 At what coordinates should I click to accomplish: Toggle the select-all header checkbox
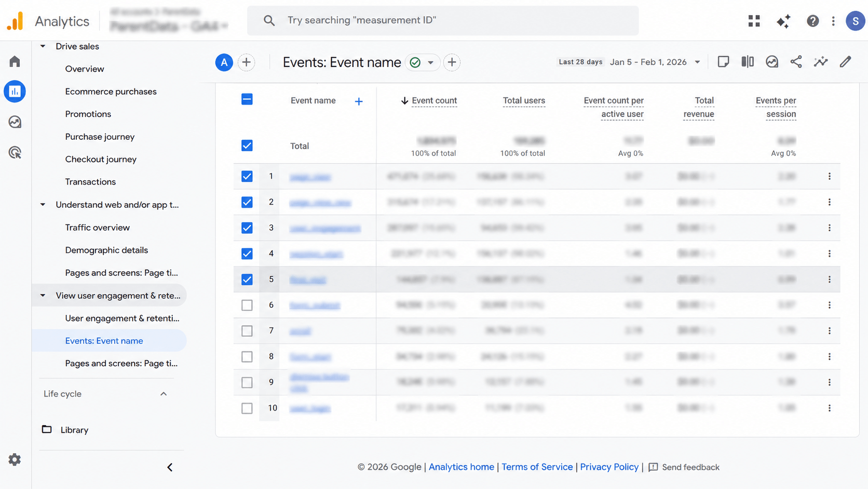pyautogui.click(x=247, y=99)
